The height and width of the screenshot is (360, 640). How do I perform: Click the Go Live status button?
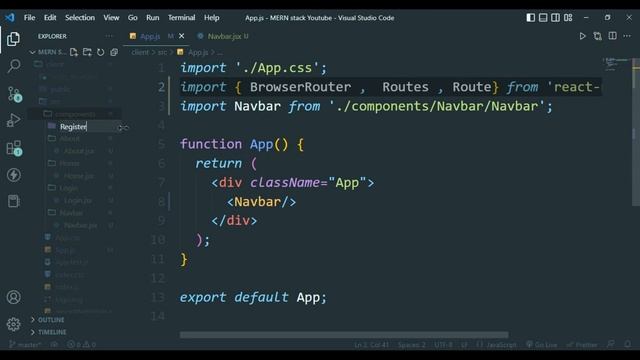pos(542,345)
